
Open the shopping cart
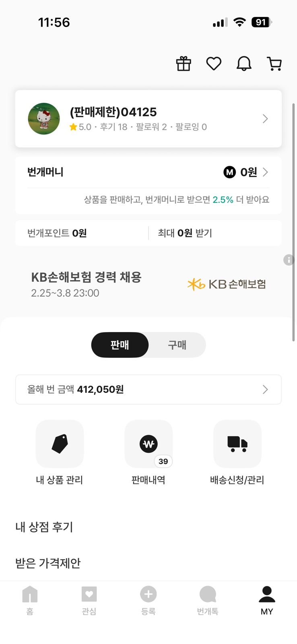[274, 64]
